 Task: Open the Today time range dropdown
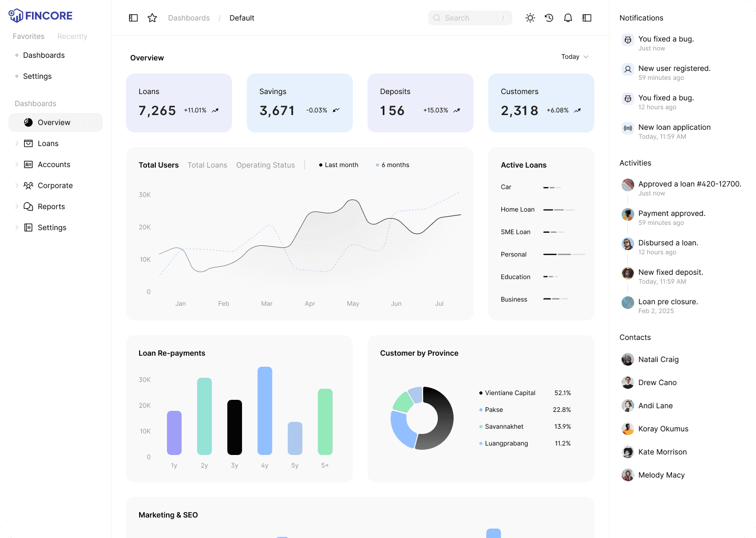(x=574, y=57)
